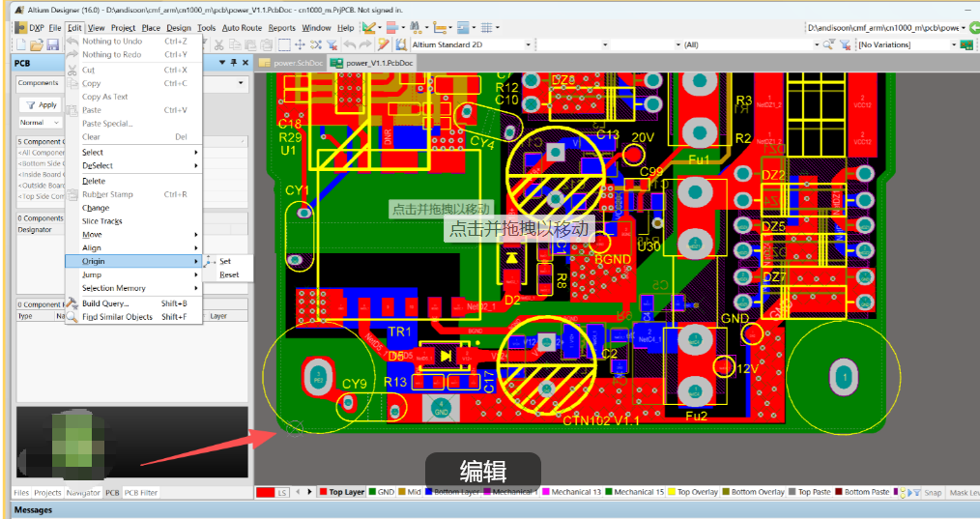This screenshot has width=980, height=519.
Task: Activate the Move Selection cross-arrow tool
Action: click(300, 44)
